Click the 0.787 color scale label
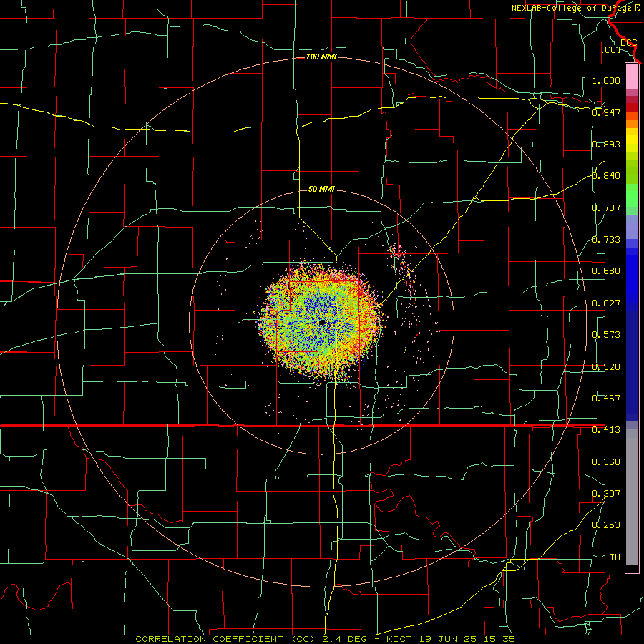The width and height of the screenshot is (644, 644). (x=606, y=208)
